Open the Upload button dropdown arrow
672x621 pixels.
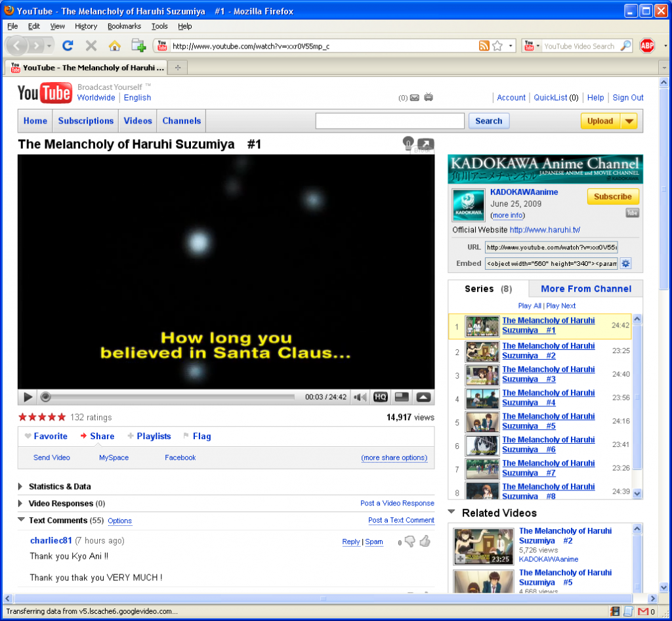[629, 121]
